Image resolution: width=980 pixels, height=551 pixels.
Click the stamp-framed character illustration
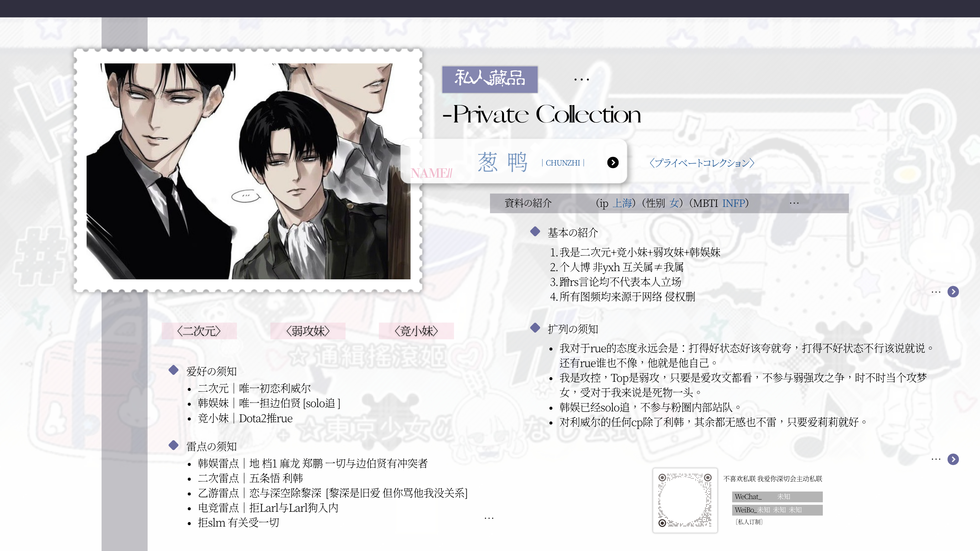point(248,171)
